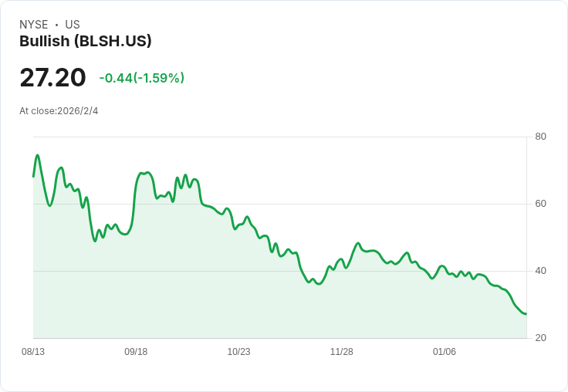Select the 08/13 date axis label
The width and height of the screenshot is (568, 392).
click(33, 352)
